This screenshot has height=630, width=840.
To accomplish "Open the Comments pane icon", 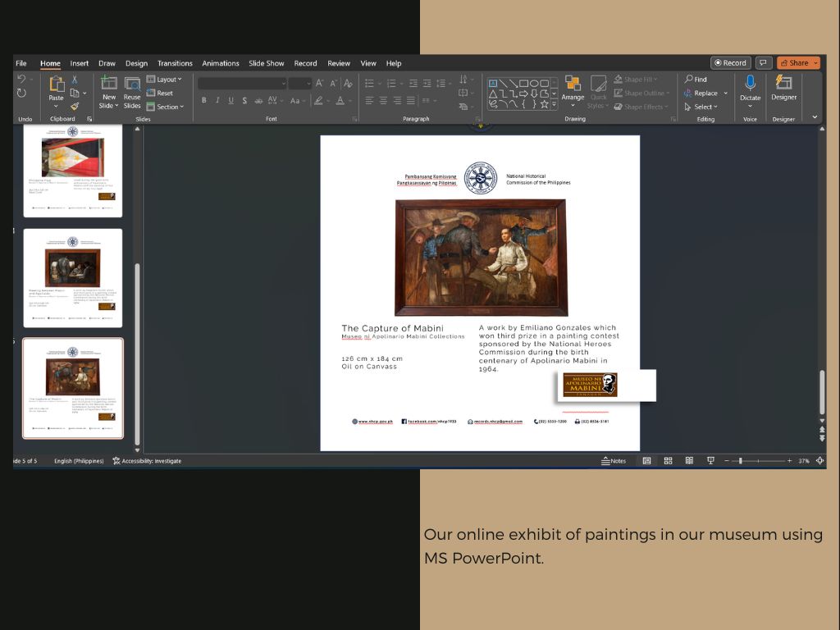I will coord(764,63).
